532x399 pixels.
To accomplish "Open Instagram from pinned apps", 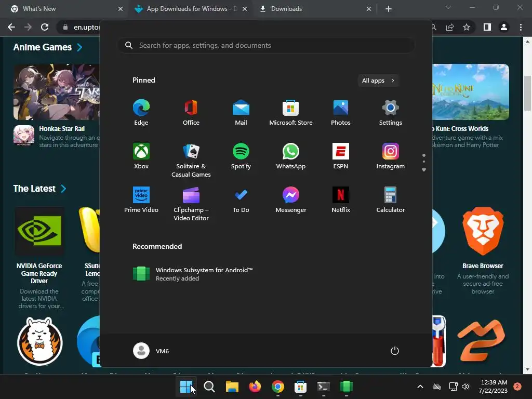I will tap(391, 156).
